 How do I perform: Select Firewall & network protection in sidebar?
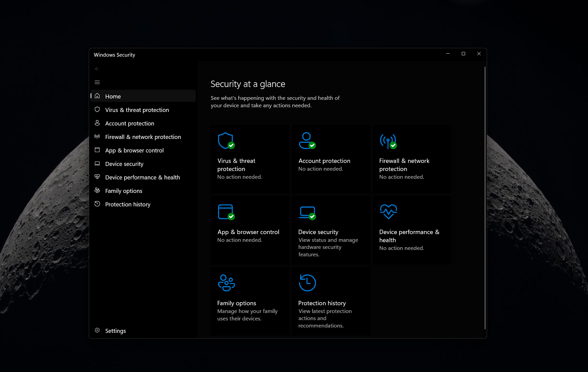tap(143, 137)
